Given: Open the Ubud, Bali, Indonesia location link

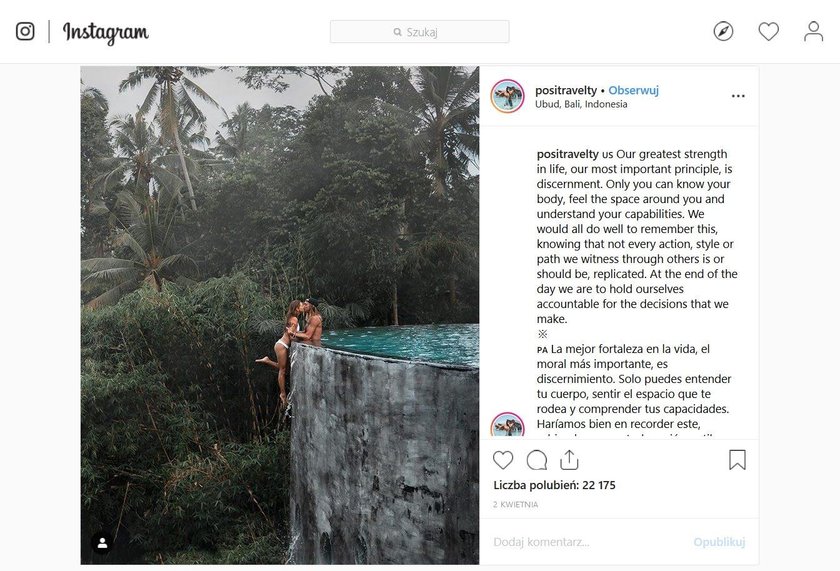Looking at the screenshot, I should coord(581,104).
